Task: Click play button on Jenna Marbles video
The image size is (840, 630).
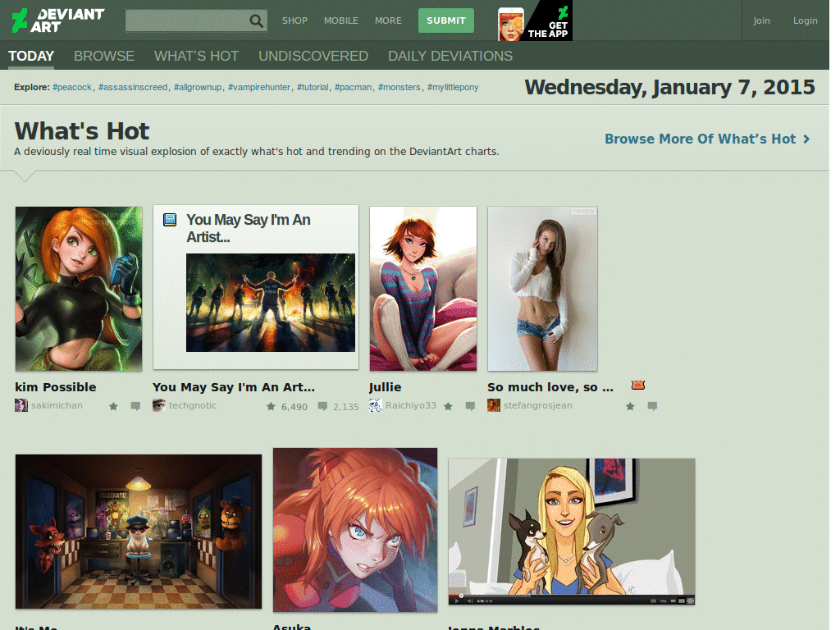Action: pyautogui.click(x=456, y=600)
